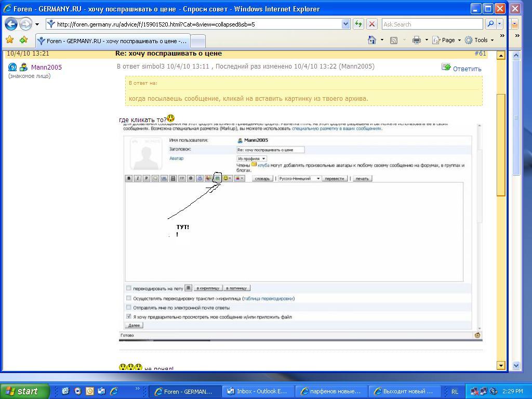
Task: Click the Print icon in toolbar
Action: pos(416,40)
